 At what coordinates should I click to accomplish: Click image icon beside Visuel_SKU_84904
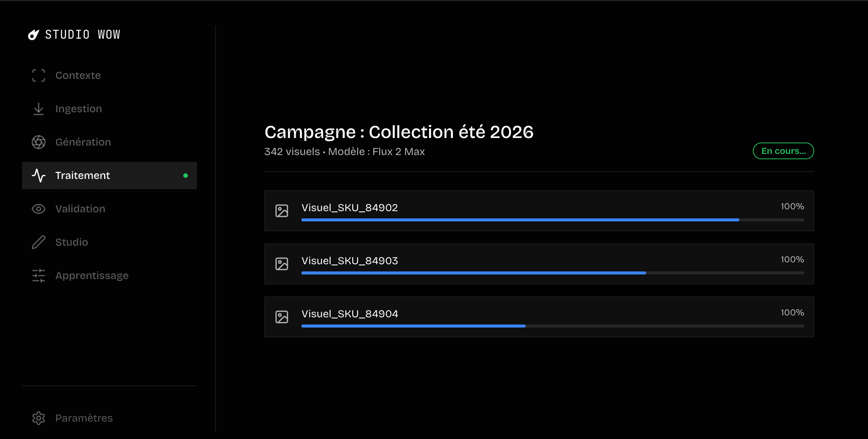click(282, 317)
